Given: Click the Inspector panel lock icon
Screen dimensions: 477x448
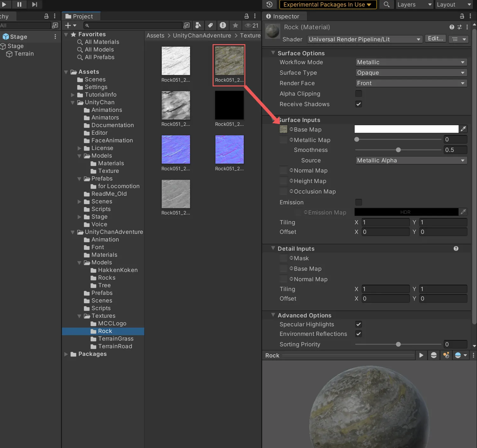Looking at the screenshot, I should tap(462, 16).
